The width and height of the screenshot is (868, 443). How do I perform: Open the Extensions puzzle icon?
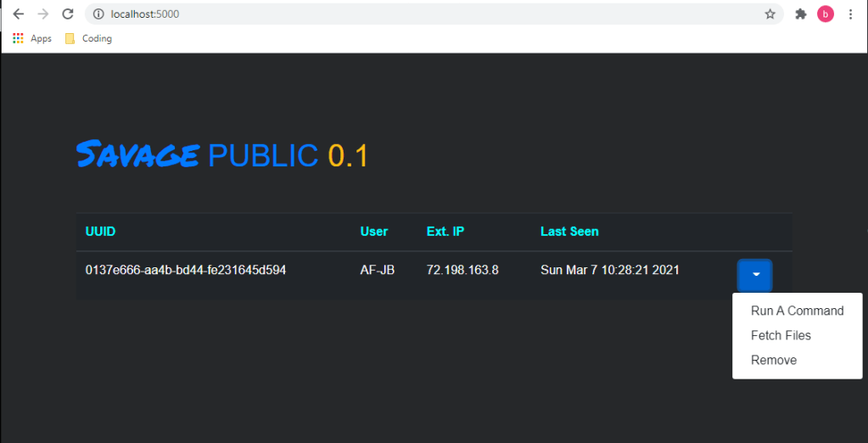point(800,14)
